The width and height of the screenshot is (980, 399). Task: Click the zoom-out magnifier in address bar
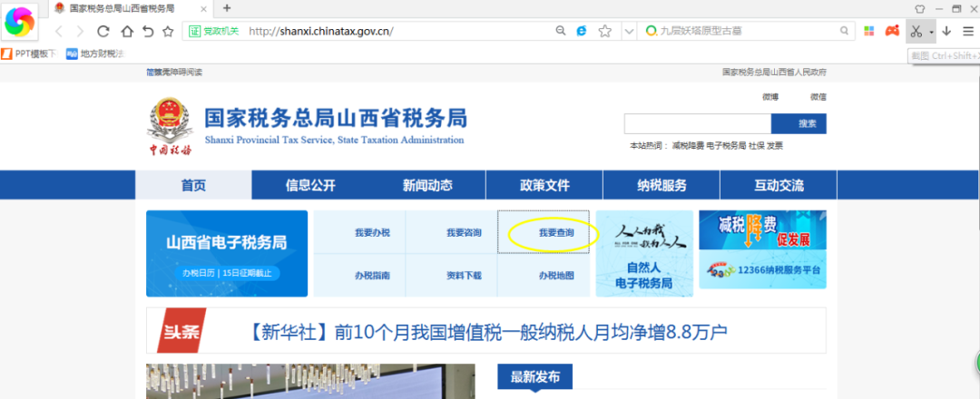[562, 31]
